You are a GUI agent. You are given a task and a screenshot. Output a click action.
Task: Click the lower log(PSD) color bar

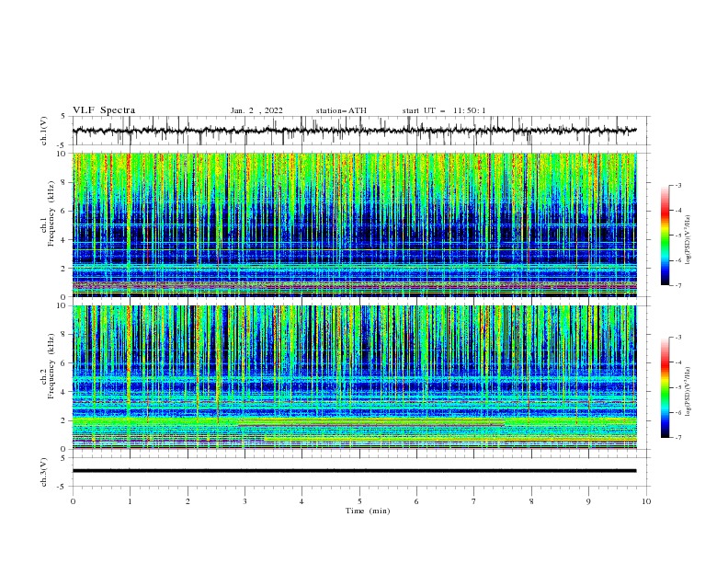[x=665, y=387]
